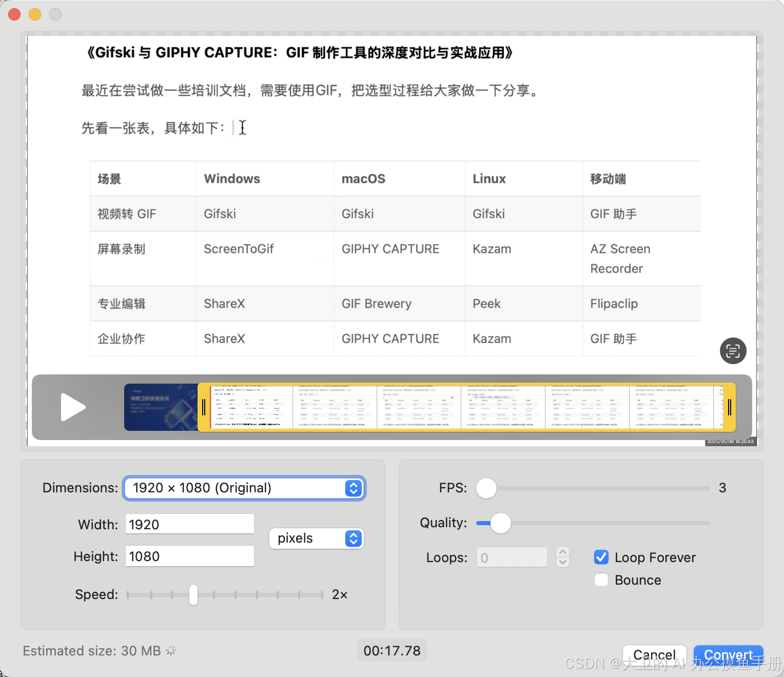The image size is (784, 677).
Task: Open the pixels unit dropdown
Action: [317, 539]
